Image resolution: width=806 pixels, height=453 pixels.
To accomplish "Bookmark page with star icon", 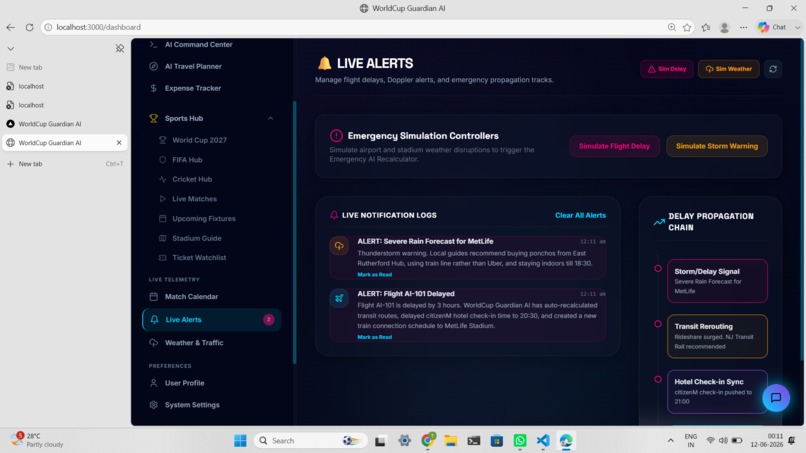I will pos(687,27).
